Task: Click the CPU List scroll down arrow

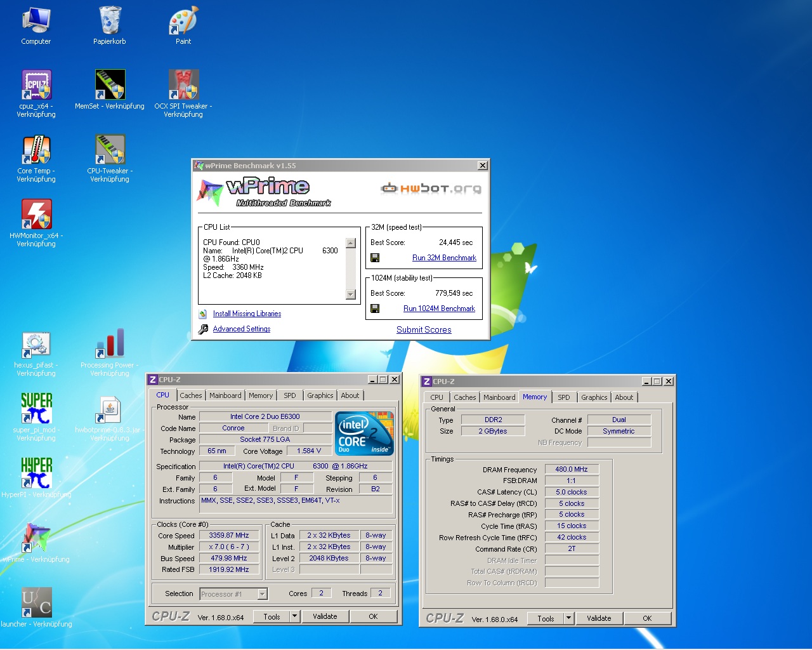Action: (x=351, y=294)
